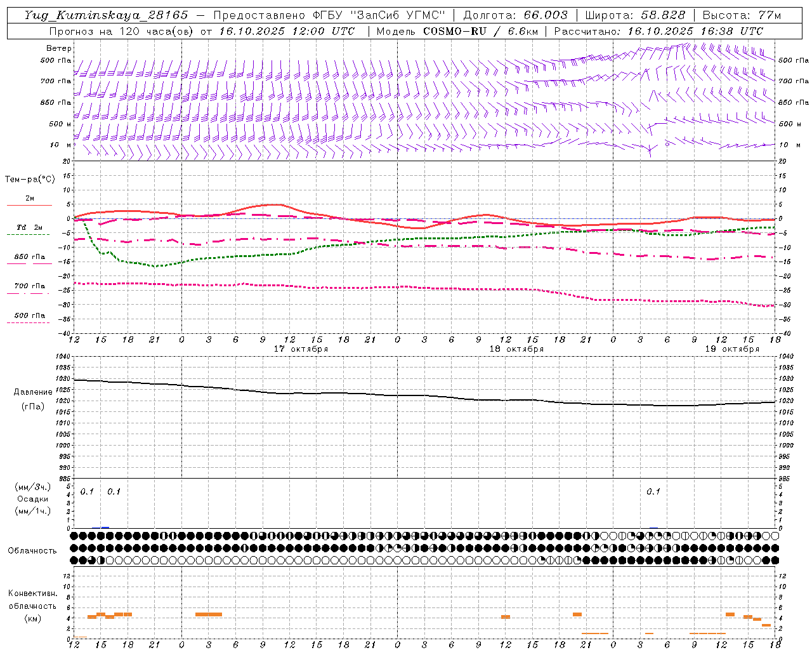Click the "Долгота: 66.003" header field

coord(515,15)
